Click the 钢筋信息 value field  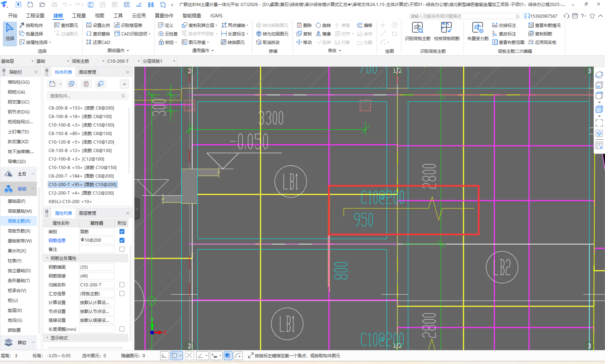pos(97,240)
